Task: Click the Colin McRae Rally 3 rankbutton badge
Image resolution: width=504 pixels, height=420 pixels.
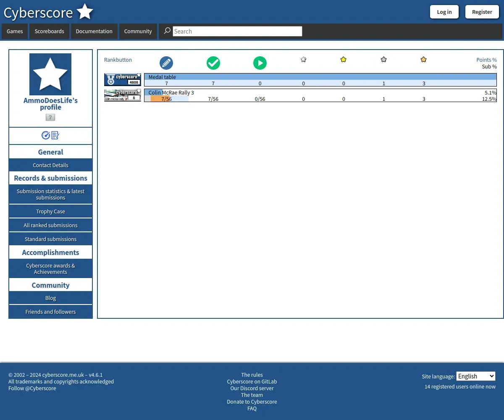Action: tap(123, 95)
